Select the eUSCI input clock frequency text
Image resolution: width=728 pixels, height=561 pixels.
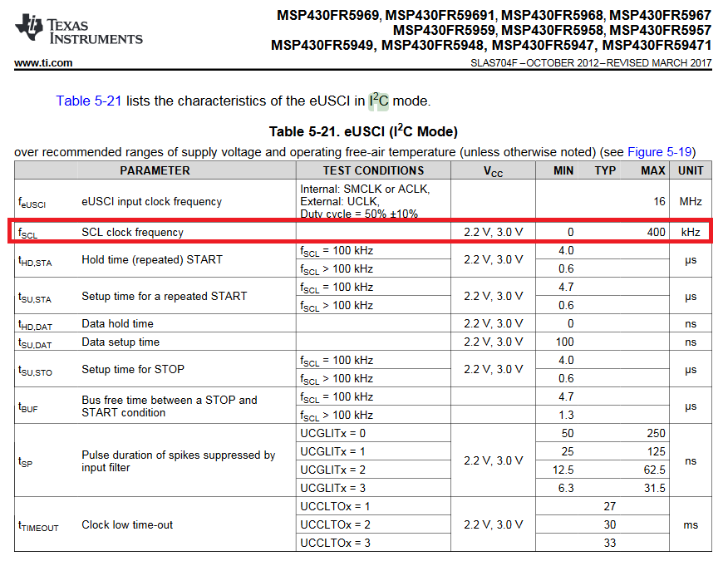coord(151,202)
